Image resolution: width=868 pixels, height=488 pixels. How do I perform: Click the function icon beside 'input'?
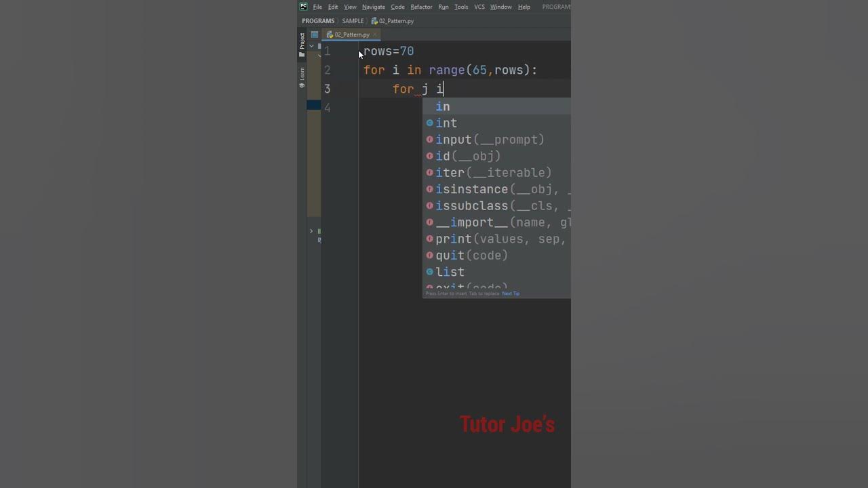pos(429,140)
